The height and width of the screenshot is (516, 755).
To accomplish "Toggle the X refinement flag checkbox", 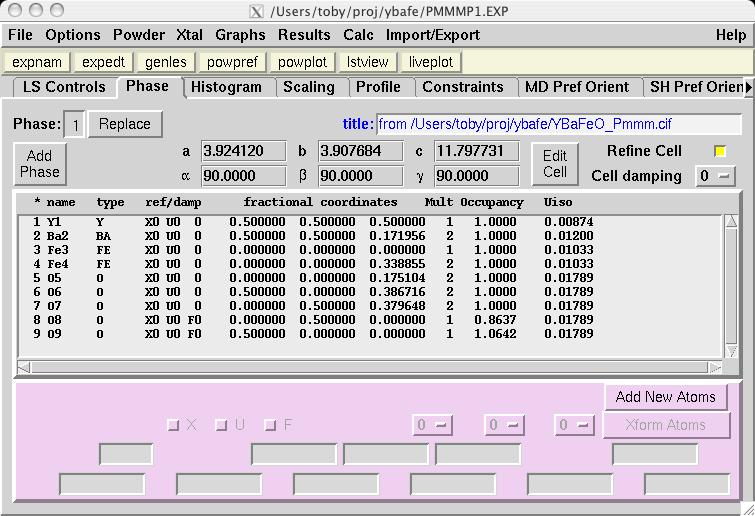I will point(173,425).
